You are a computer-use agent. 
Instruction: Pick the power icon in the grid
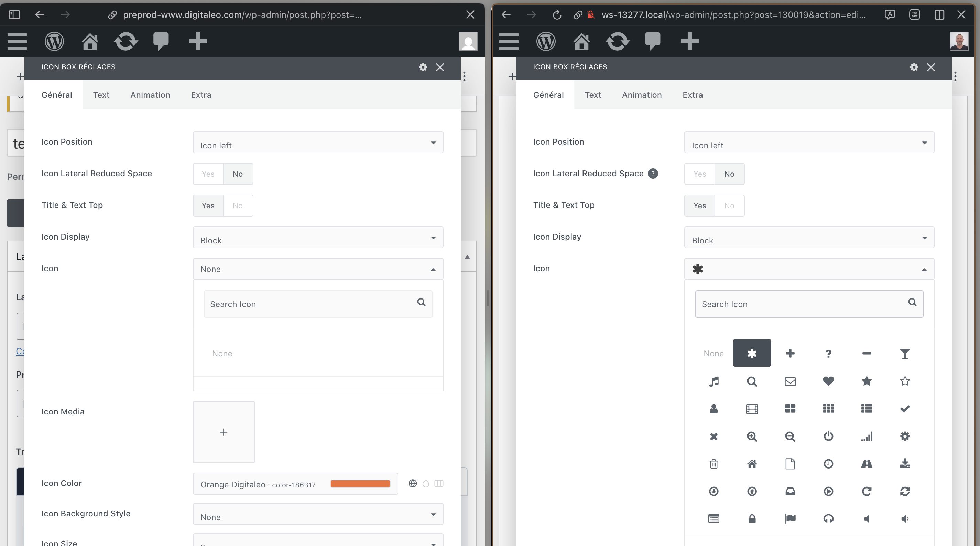click(828, 436)
